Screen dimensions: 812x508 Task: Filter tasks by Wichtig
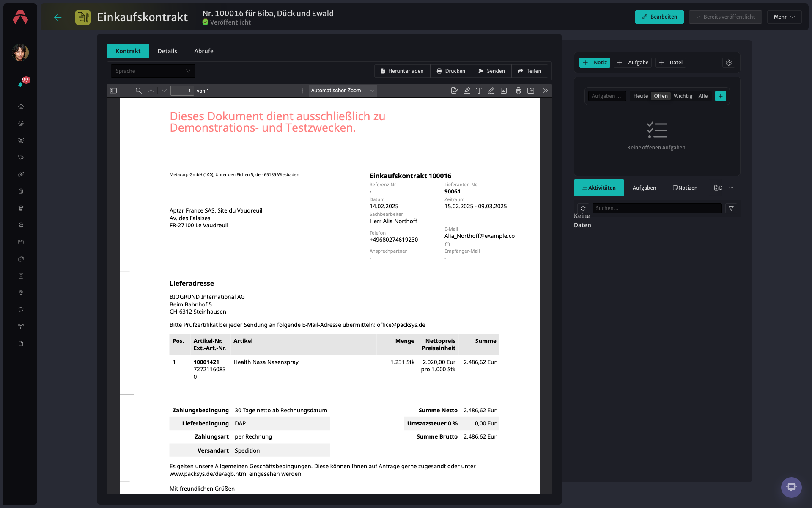tap(683, 96)
